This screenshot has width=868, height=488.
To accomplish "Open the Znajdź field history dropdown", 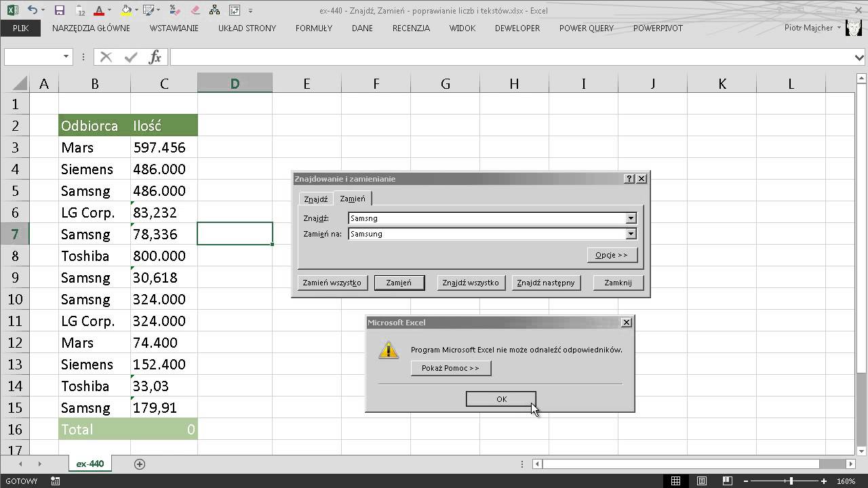I will 631,218.
